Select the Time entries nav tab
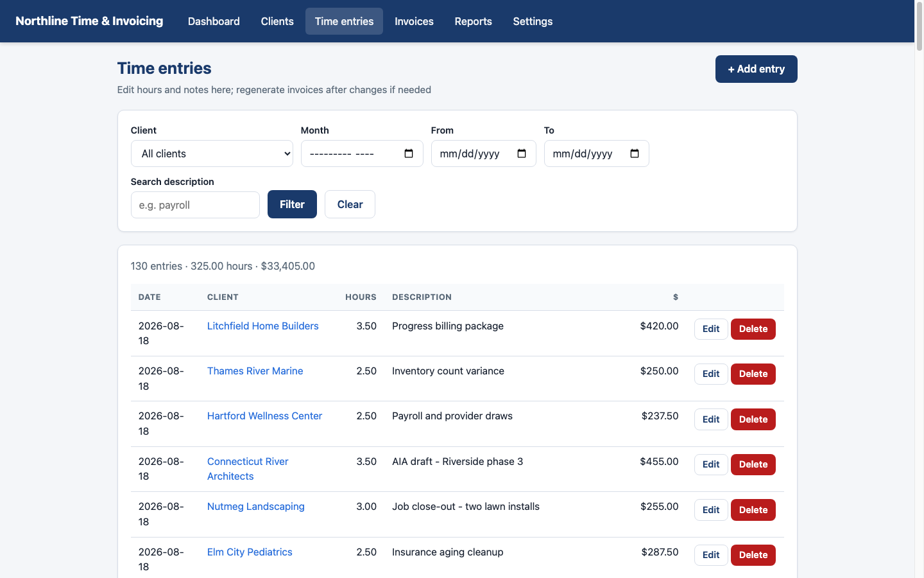This screenshot has height=578, width=924. 344,21
